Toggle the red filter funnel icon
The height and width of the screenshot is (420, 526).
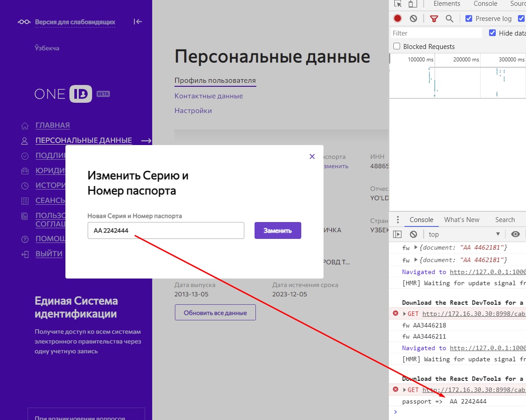434,19
